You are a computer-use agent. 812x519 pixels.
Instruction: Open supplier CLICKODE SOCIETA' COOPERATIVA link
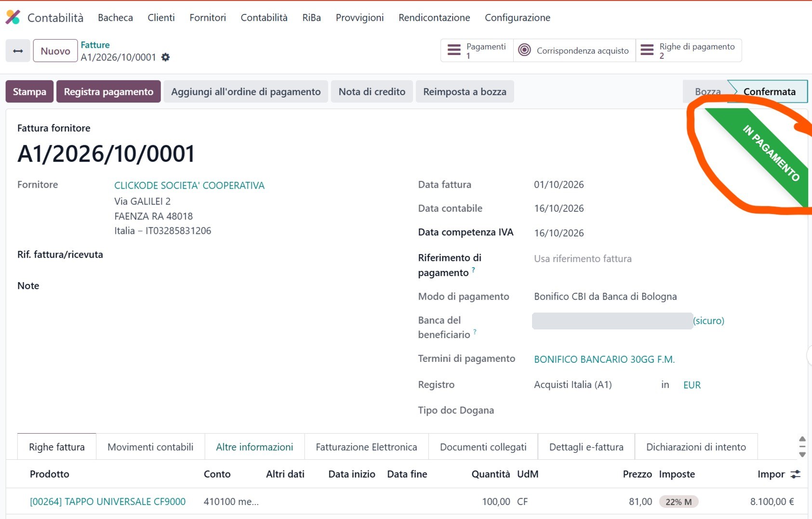click(189, 185)
